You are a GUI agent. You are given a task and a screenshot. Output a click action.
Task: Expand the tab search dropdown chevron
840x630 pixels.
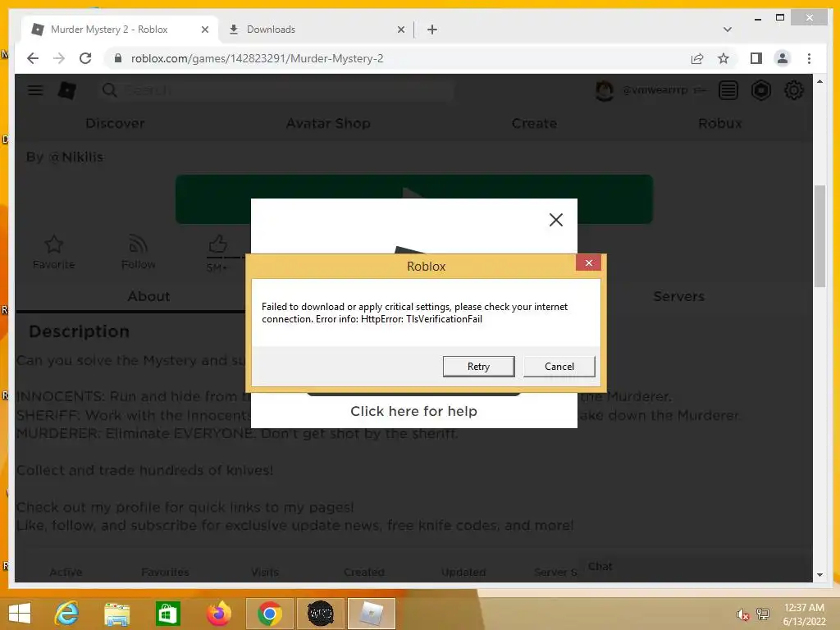click(727, 30)
